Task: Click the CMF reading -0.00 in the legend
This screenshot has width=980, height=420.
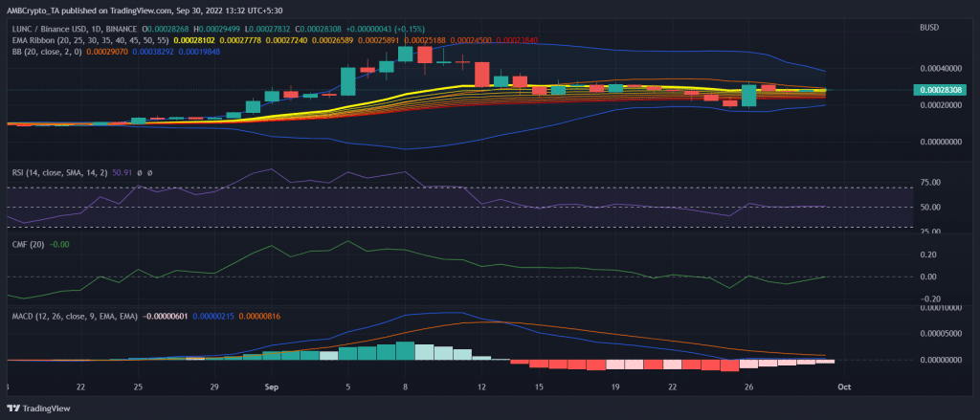Action: (x=59, y=244)
